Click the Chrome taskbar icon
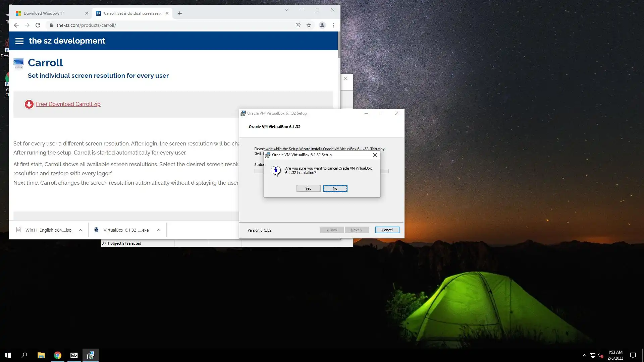Viewport: 644px width, 362px height. click(x=58, y=355)
